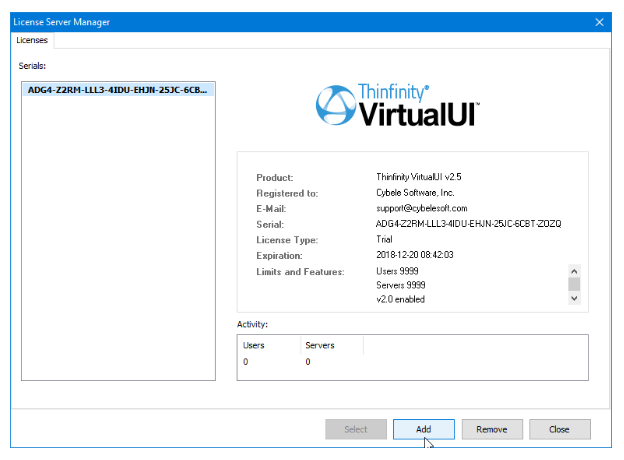Click the 'Product:' label
The width and height of the screenshot is (624, 460).
pos(275,177)
